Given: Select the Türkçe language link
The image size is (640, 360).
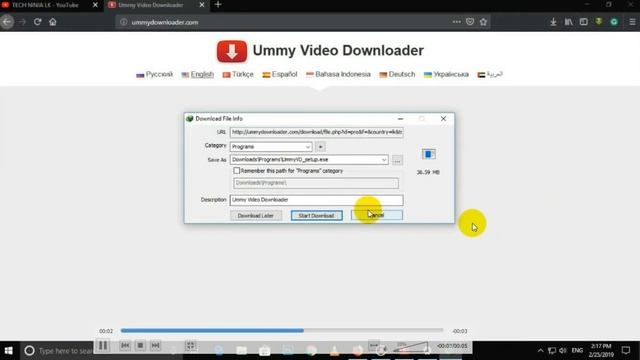Looking at the screenshot, I should (x=243, y=74).
